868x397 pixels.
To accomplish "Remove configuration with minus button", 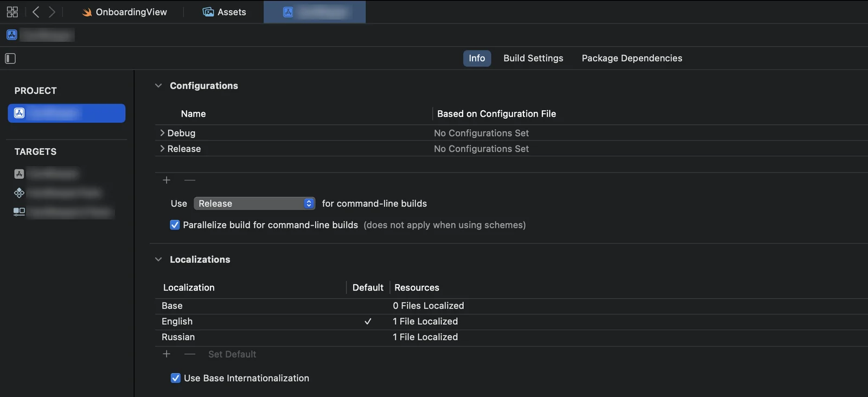I will coord(189,180).
